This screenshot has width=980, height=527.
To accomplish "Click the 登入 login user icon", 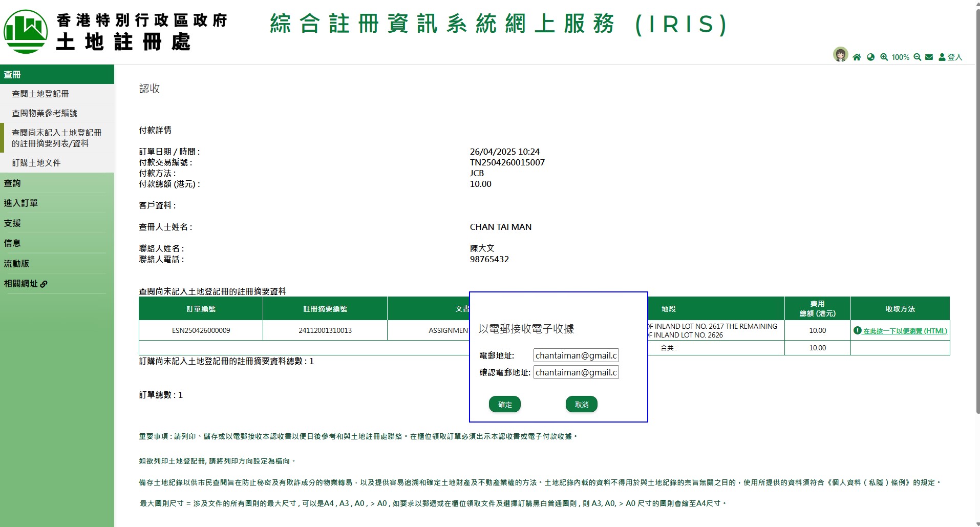I will (x=950, y=57).
